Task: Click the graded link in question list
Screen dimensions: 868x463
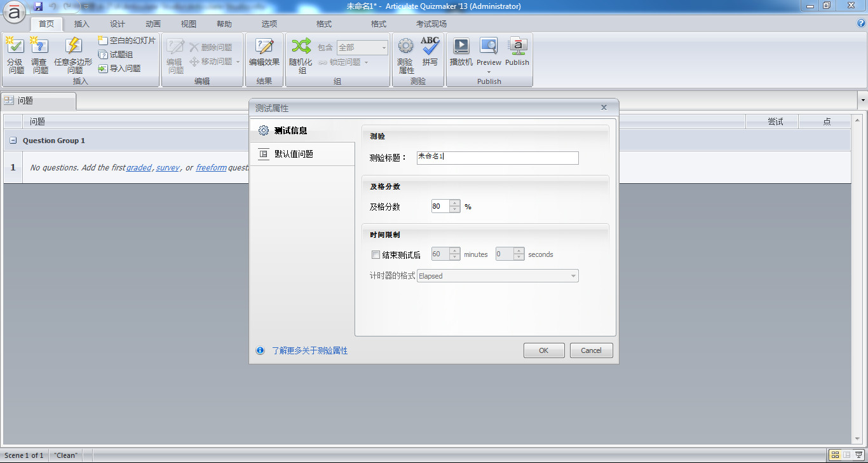Action: 139,168
